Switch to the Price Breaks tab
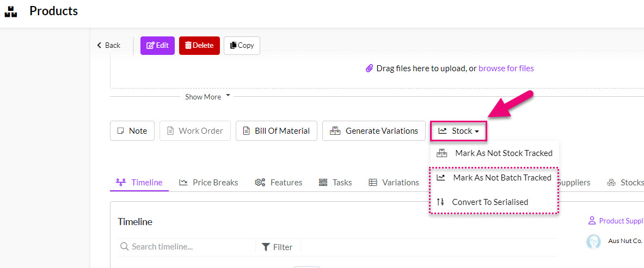The image size is (644, 268). coord(208,183)
